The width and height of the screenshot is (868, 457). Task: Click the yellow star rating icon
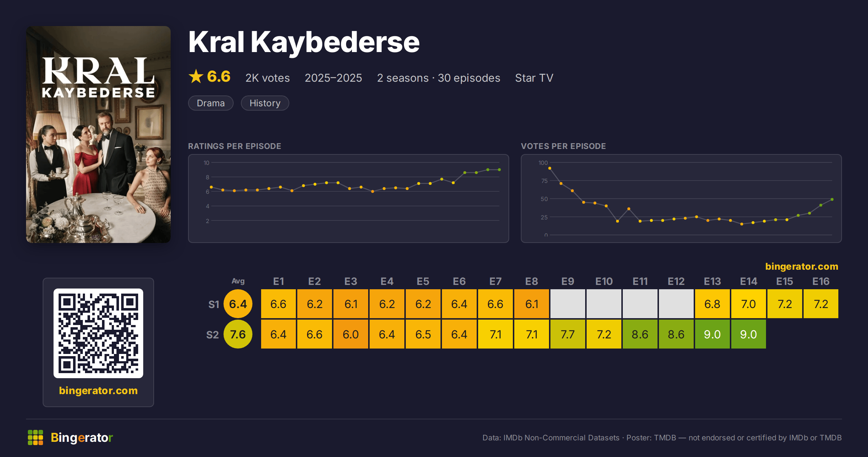pos(196,77)
